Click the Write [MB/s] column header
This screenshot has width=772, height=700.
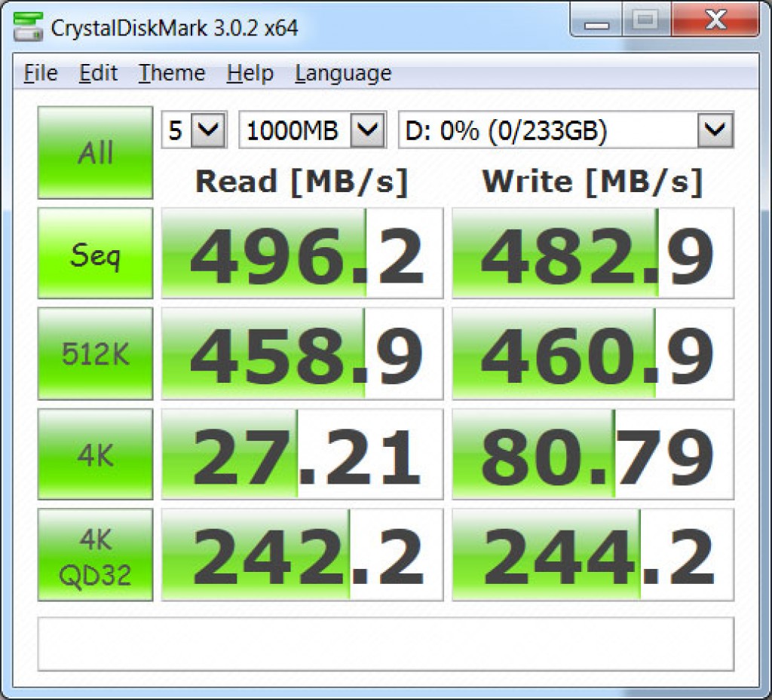(x=593, y=182)
